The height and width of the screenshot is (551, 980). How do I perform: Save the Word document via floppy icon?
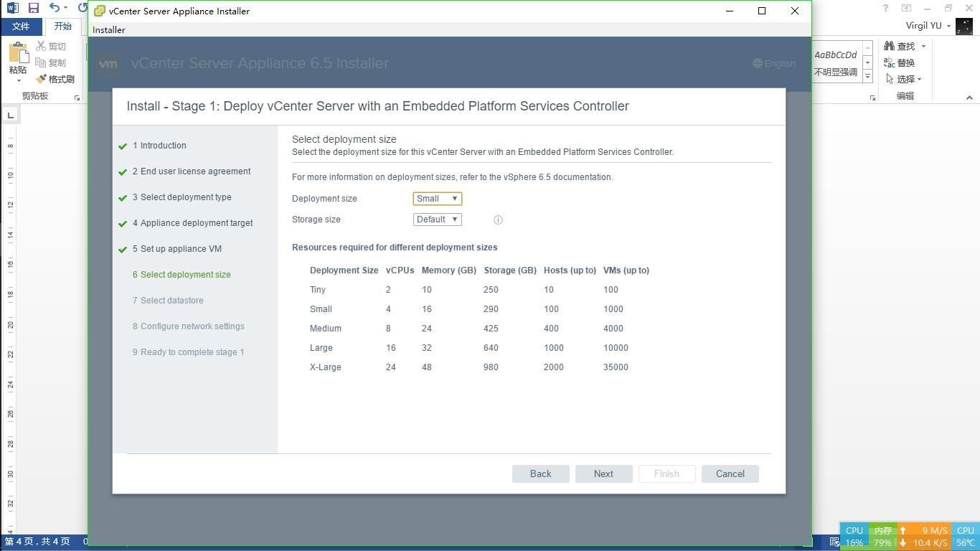coord(33,9)
